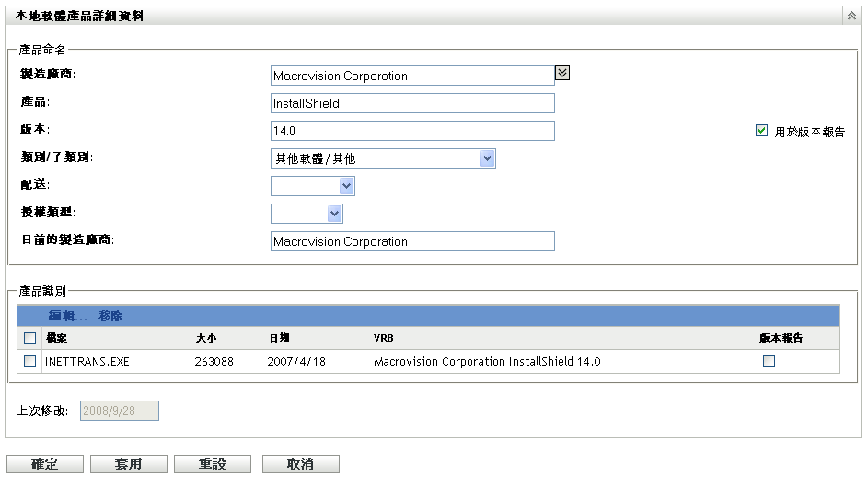The height and width of the screenshot is (477, 868).
Task: Click the 大小 column header
Action: pos(206,338)
